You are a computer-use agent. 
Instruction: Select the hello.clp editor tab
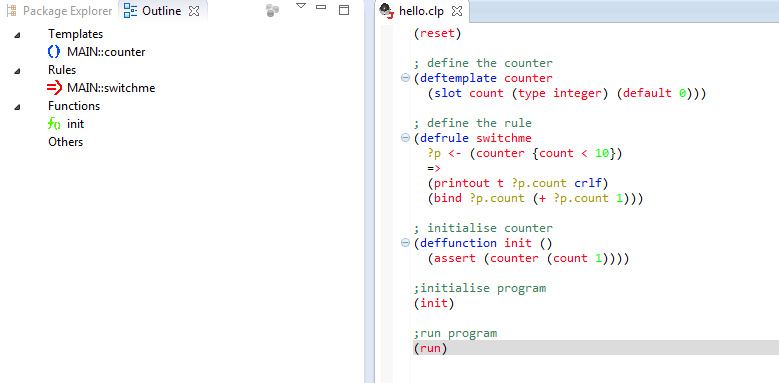point(421,11)
